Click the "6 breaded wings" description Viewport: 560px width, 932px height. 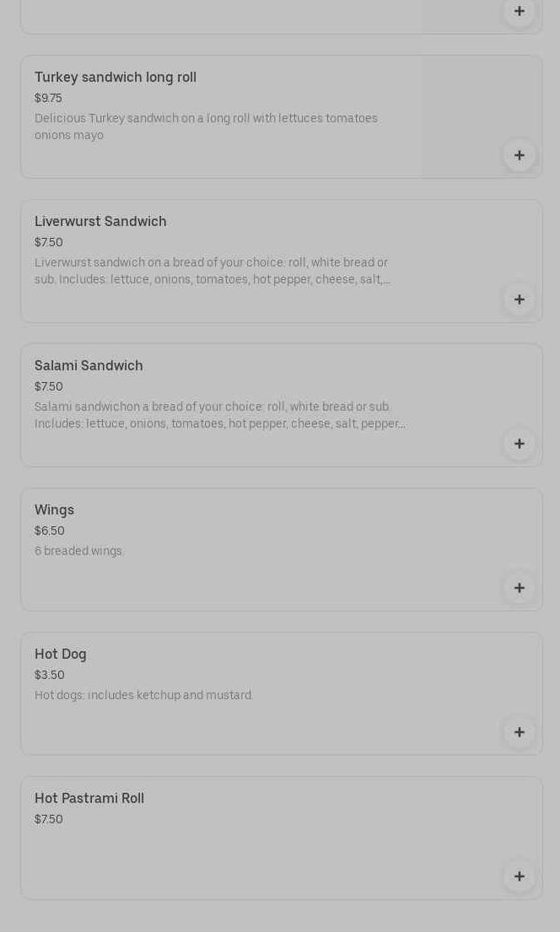pyautogui.click(x=79, y=551)
